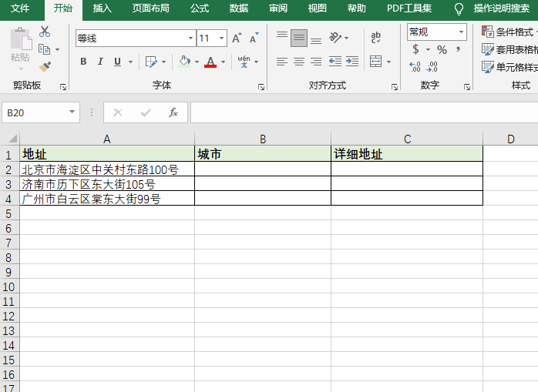Click the Increase Font Size icon

click(237, 38)
